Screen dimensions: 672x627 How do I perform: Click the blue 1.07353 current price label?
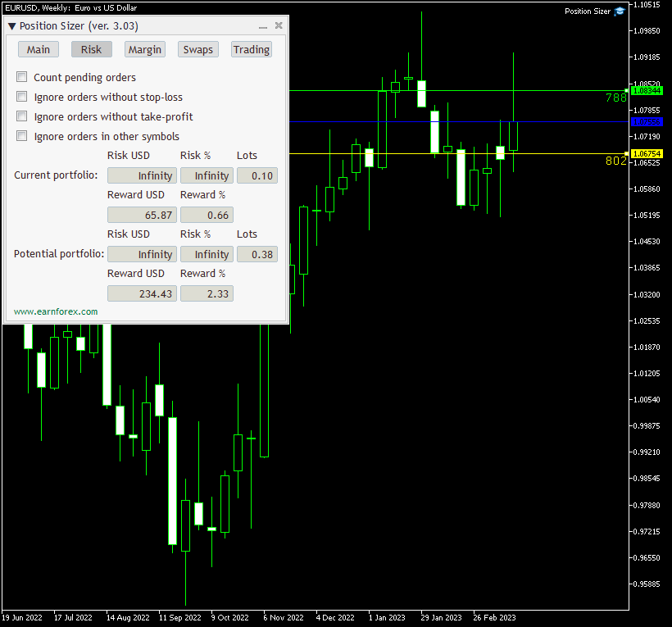tap(645, 121)
